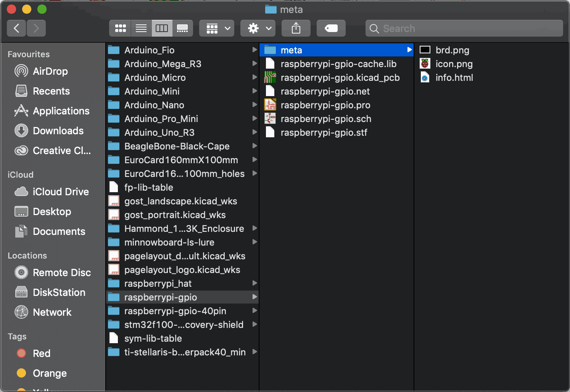Image resolution: width=570 pixels, height=392 pixels.
Task: Click the raspberrypi-gpio.pro project icon
Action: [270, 105]
